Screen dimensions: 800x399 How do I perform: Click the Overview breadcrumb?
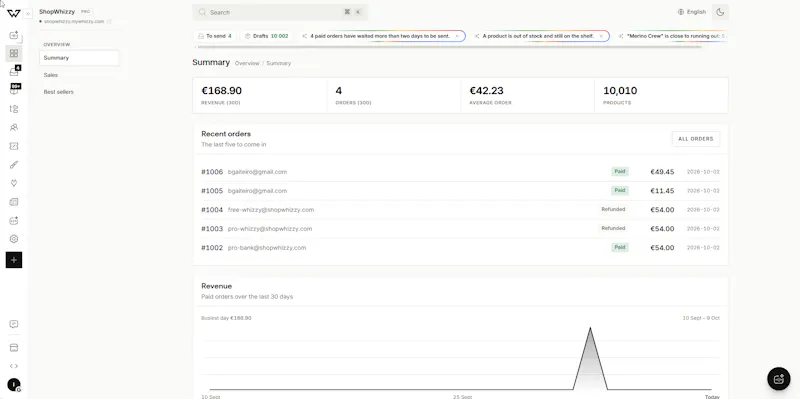pos(247,63)
